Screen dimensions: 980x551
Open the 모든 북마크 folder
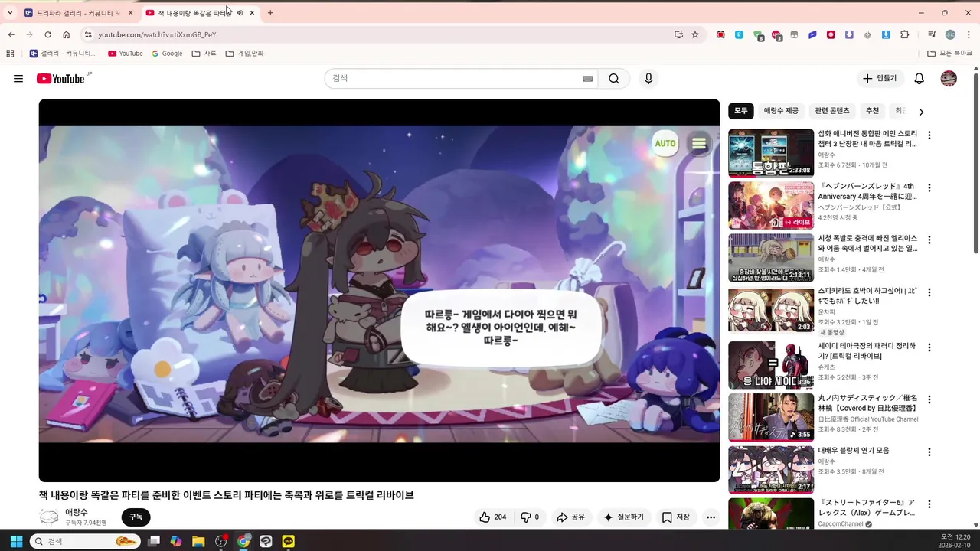pyautogui.click(x=949, y=54)
